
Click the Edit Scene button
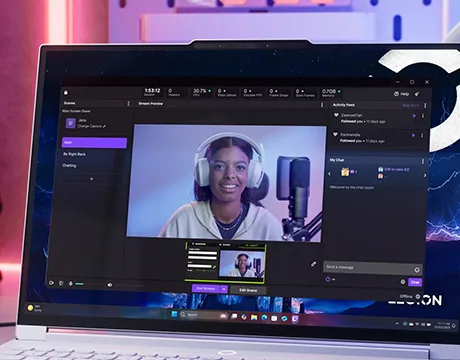point(248,290)
